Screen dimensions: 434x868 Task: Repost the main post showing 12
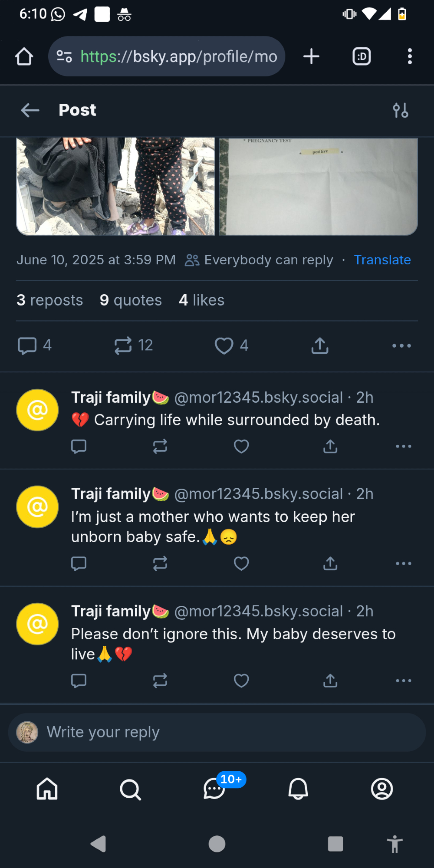tap(123, 346)
